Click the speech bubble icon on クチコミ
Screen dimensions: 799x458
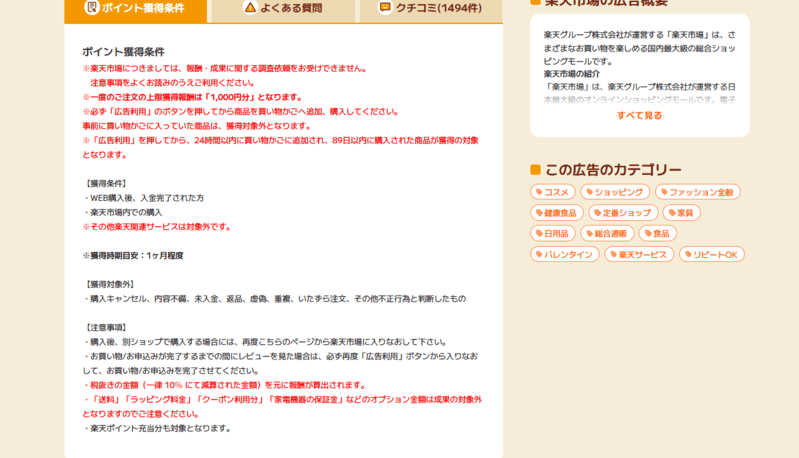coord(385,8)
